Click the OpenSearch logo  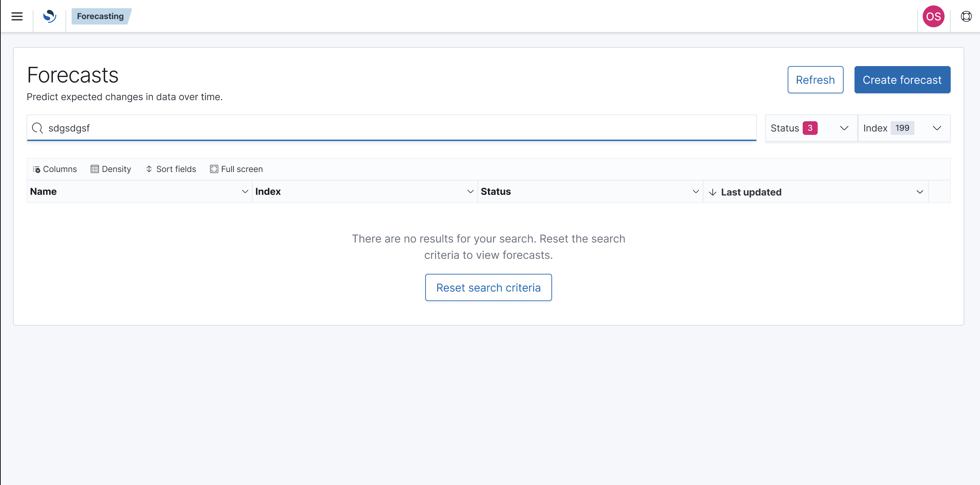pos(49,16)
